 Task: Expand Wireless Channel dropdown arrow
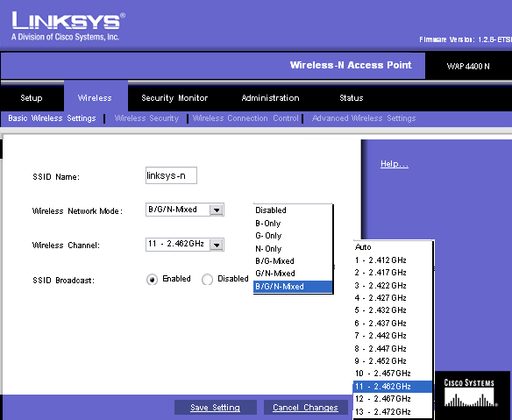(217, 245)
